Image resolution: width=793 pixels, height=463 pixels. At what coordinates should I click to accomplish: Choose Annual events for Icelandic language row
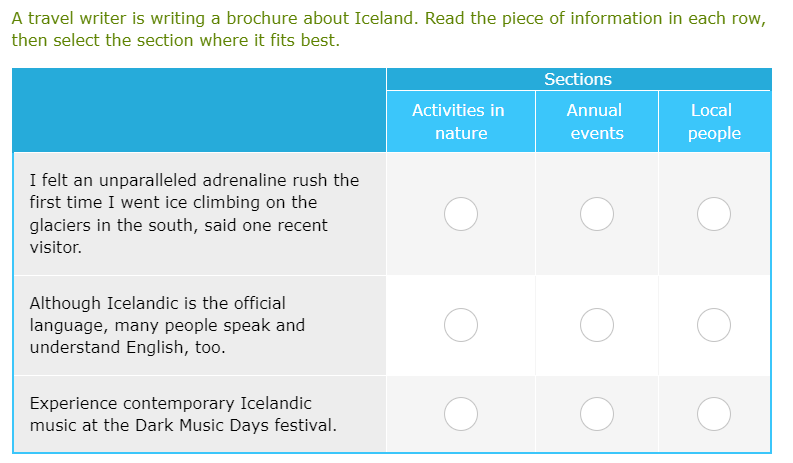pyautogui.click(x=596, y=324)
